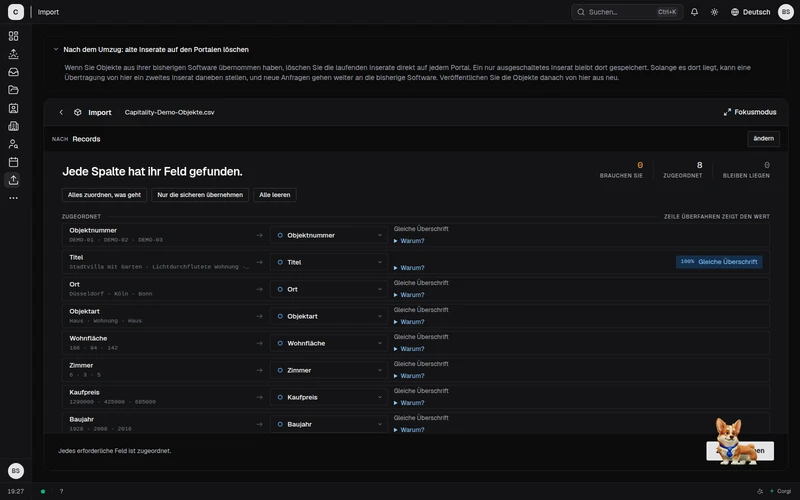The image size is (800, 500).
Task: Open the Objektart field dropdown
Action: point(329,316)
